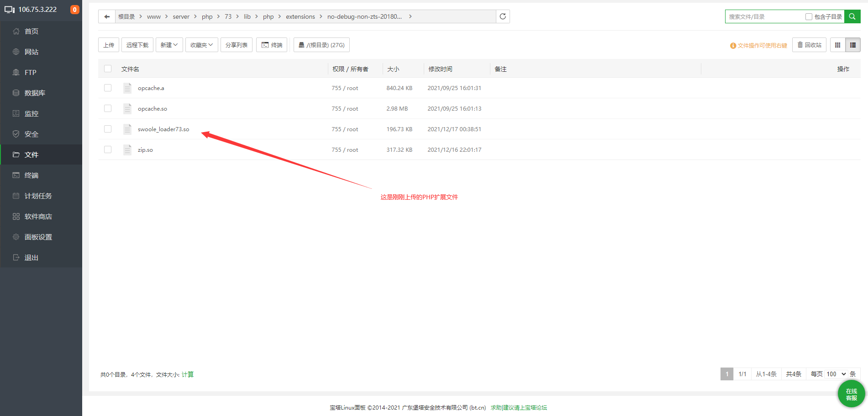
Task: Click the back arrow in path bar
Action: 107,16
